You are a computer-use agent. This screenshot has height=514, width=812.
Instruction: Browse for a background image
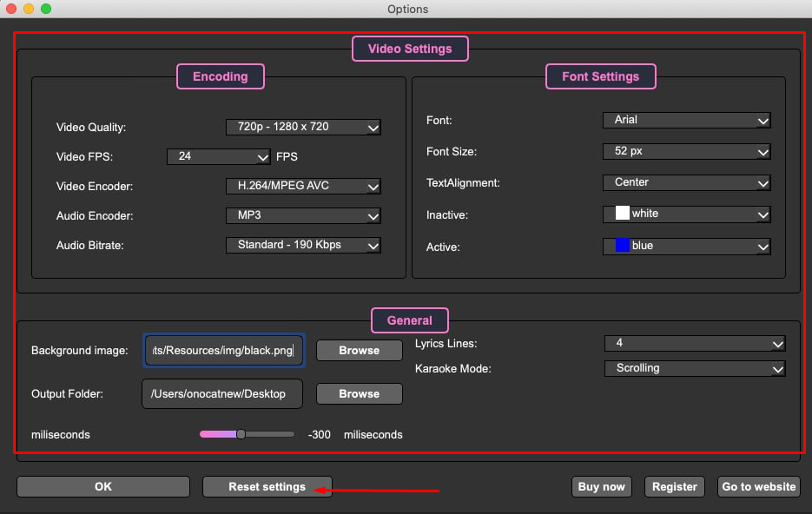pos(359,351)
